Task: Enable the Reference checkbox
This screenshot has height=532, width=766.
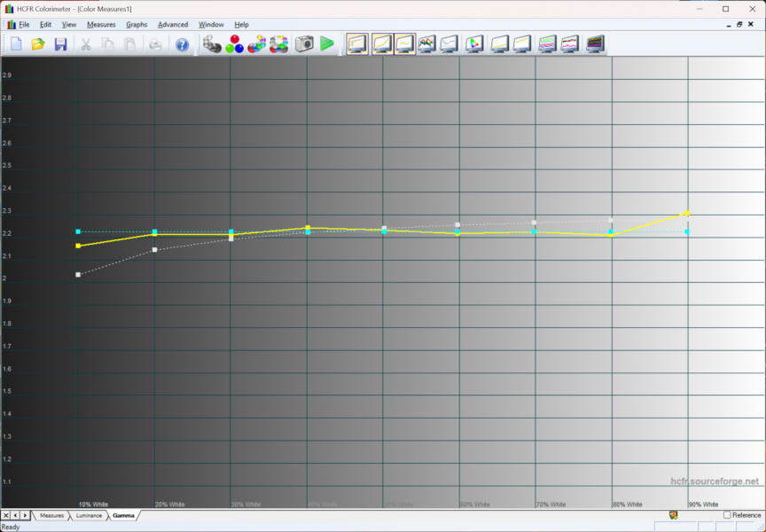Action: pos(728,515)
